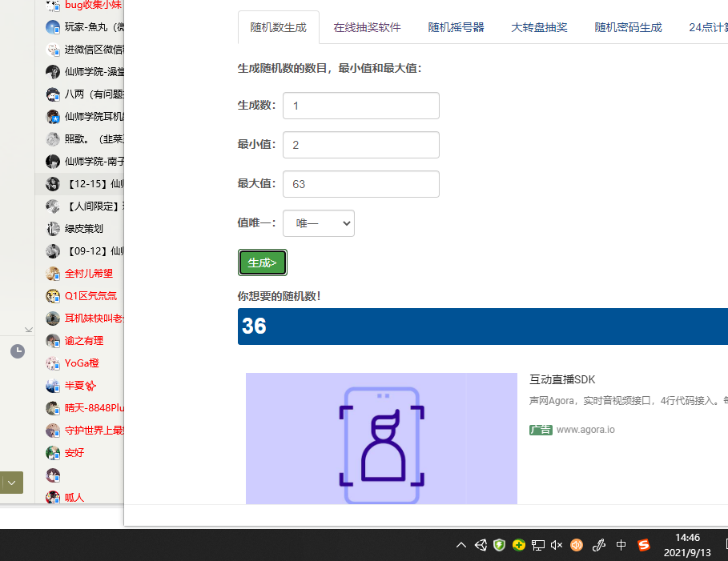
Task: Open the Sogou input method tray icon
Action: coord(643,545)
